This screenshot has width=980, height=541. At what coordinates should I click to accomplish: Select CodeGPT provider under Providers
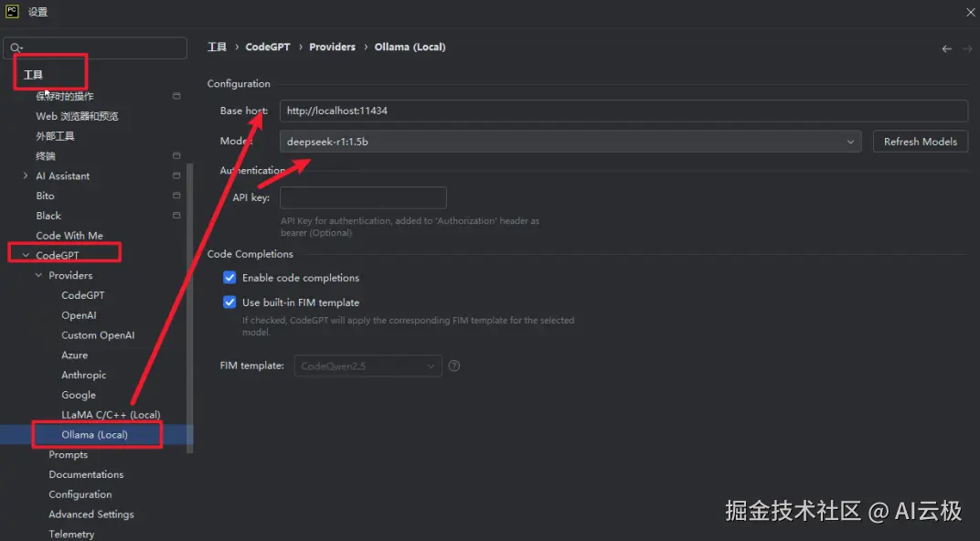(x=83, y=295)
